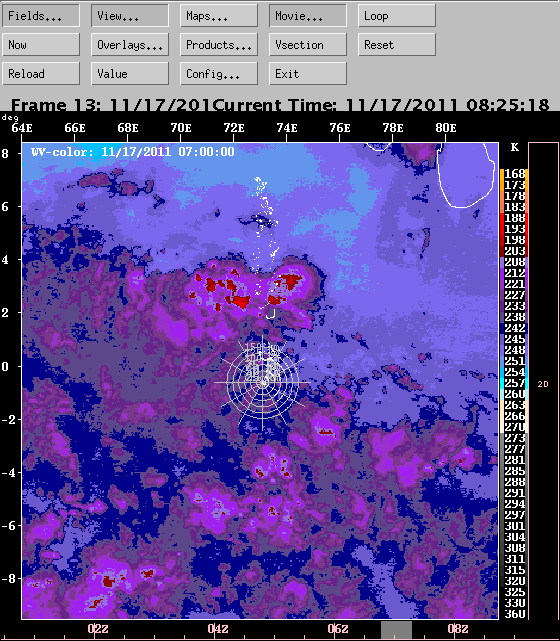Open the Overlays... button
This screenshot has width=560, height=641.
pos(130,45)
